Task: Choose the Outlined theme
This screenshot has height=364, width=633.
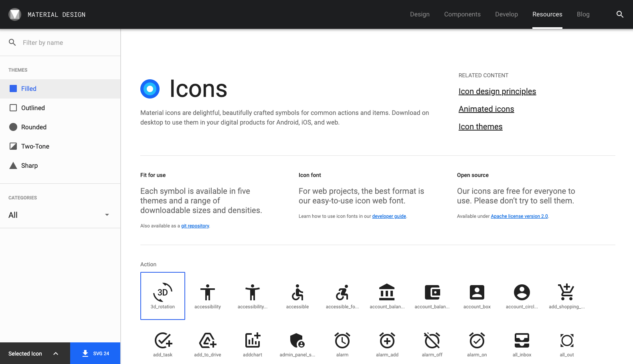Action: point(60,108)
